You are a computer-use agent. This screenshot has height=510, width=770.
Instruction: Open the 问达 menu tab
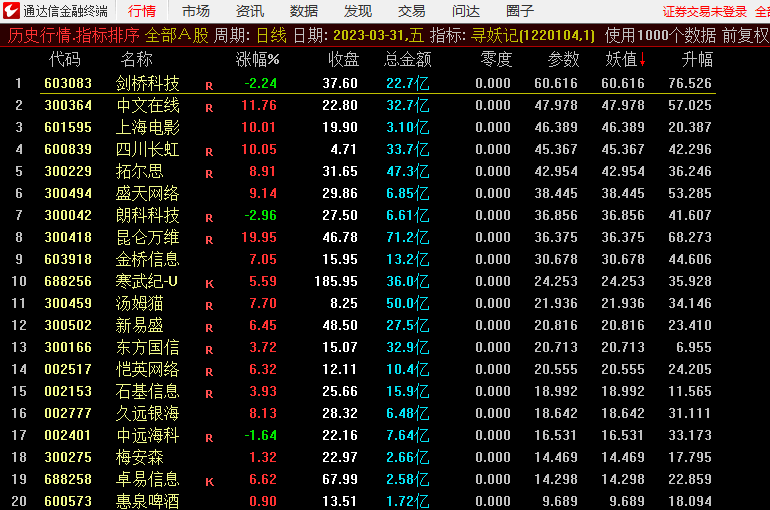pos(466,11)
